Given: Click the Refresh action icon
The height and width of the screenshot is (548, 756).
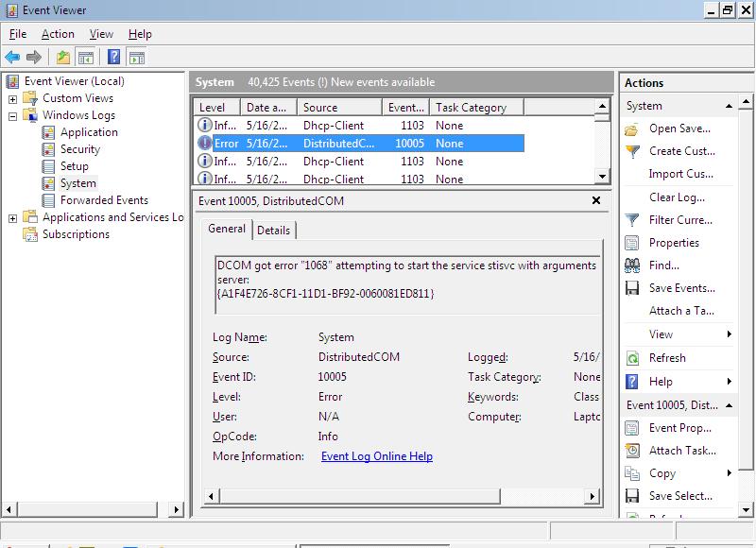Looking at the screenshot, I should point(632,358).
